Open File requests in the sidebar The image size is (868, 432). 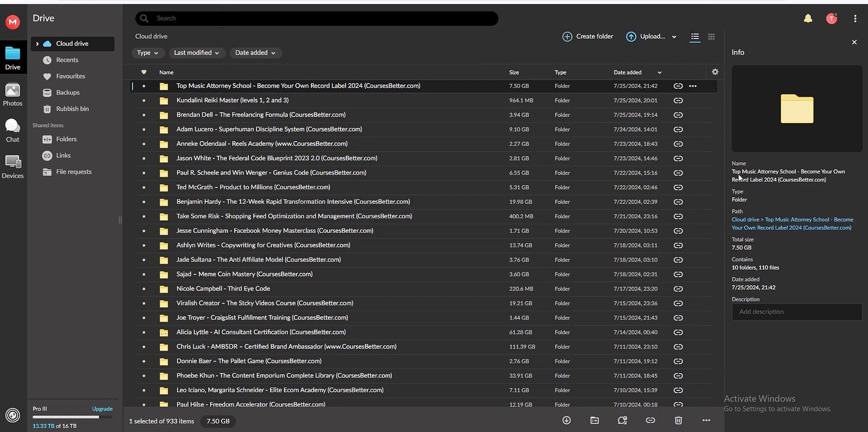click(x=73, y=172)
